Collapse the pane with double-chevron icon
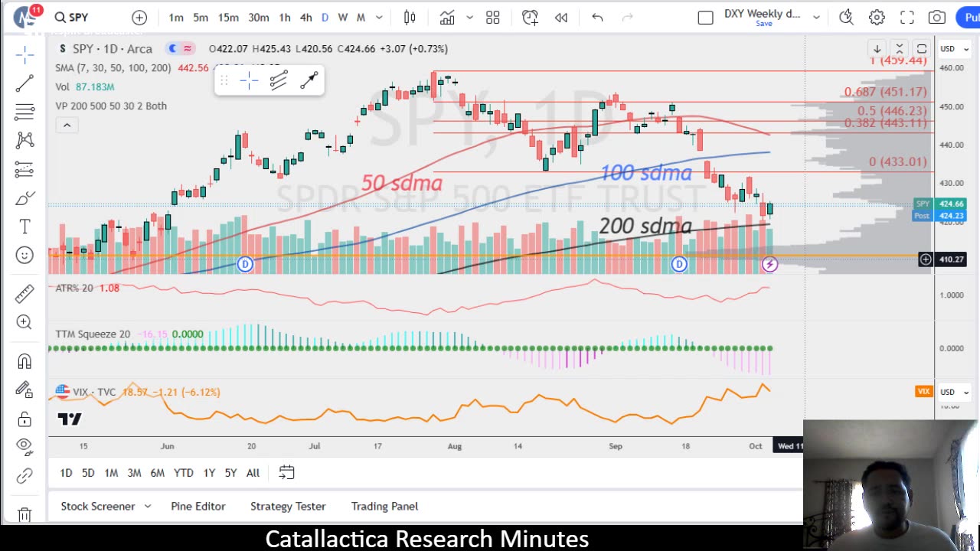The height and width of the screenshot is (551, 980). tap(900, 49)
